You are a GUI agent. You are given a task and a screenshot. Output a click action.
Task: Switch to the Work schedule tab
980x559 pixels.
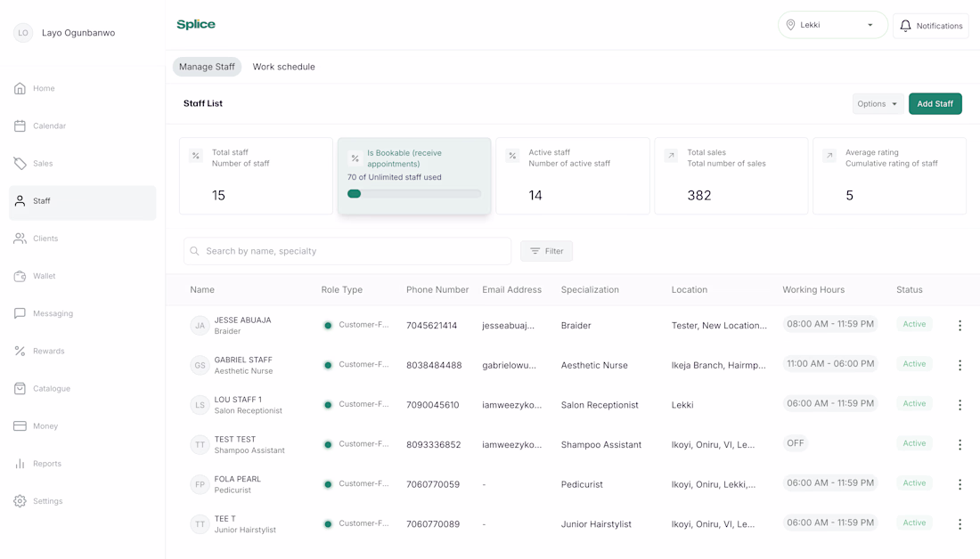click(283, 67)
